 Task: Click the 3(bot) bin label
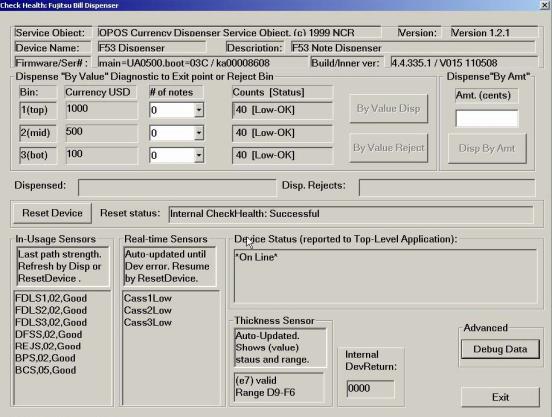(x=38, y=155)
